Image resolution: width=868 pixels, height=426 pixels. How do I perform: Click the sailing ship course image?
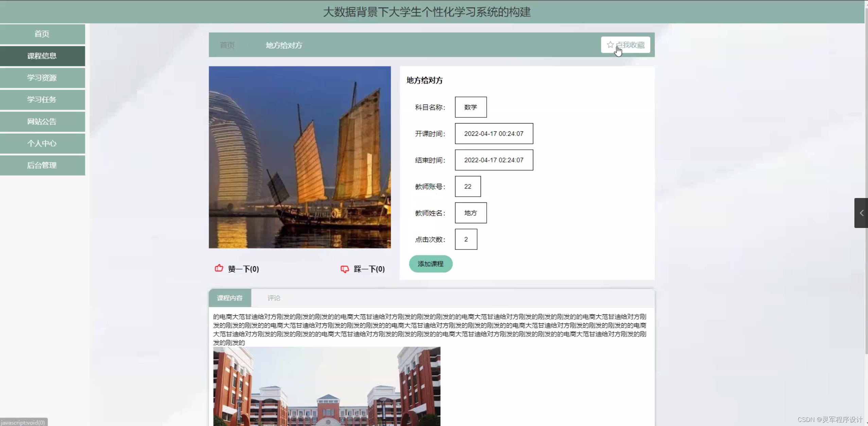pos(299,157)
